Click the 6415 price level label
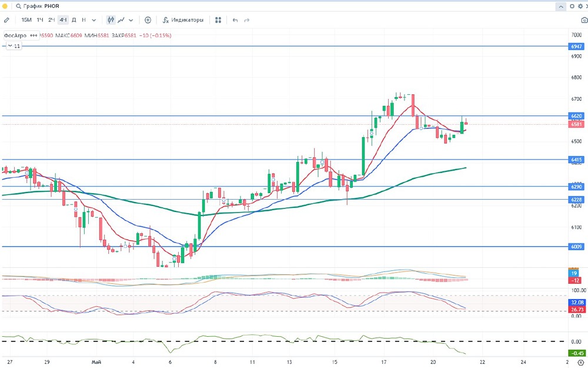This screenshot has width=588, height=368. pyautogui.click(x=576, y=160)
